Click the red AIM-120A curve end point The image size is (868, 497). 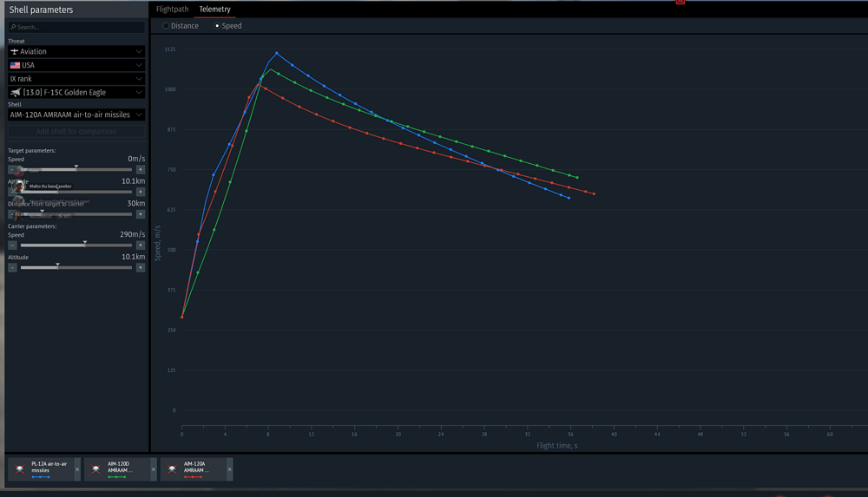point(594,193)
